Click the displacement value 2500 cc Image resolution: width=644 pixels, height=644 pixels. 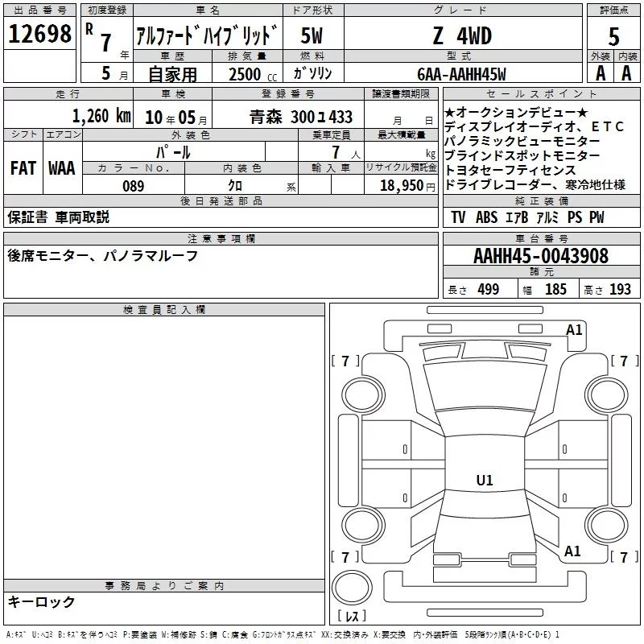click(x=252, y=75)
